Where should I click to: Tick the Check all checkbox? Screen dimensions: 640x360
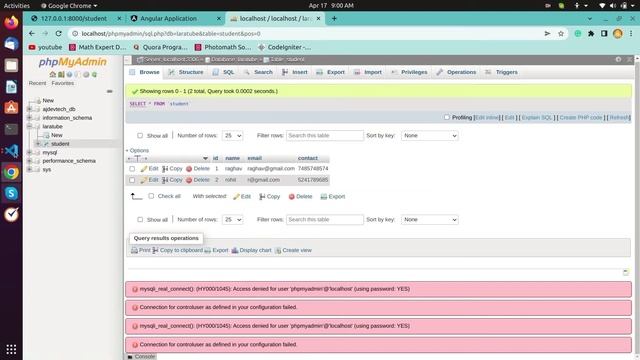pyautogui.click(x=151, y=196)
